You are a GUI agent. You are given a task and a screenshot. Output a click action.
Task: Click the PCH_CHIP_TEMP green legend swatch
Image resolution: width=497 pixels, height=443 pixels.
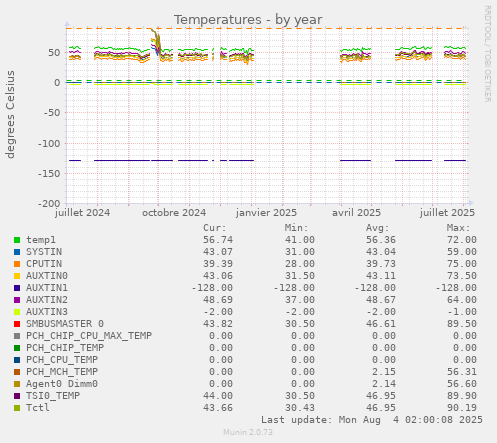pyautogui.click(x=17, y=348)
